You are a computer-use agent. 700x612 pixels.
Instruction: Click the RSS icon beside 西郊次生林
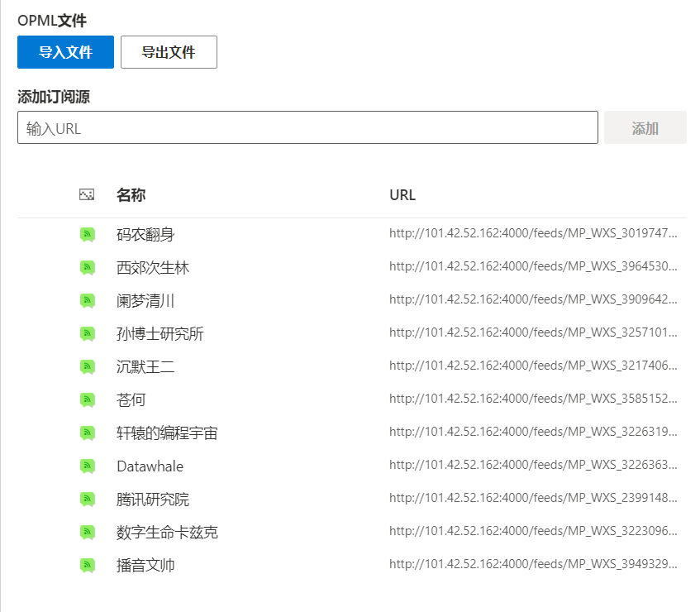tap(88, 267)
